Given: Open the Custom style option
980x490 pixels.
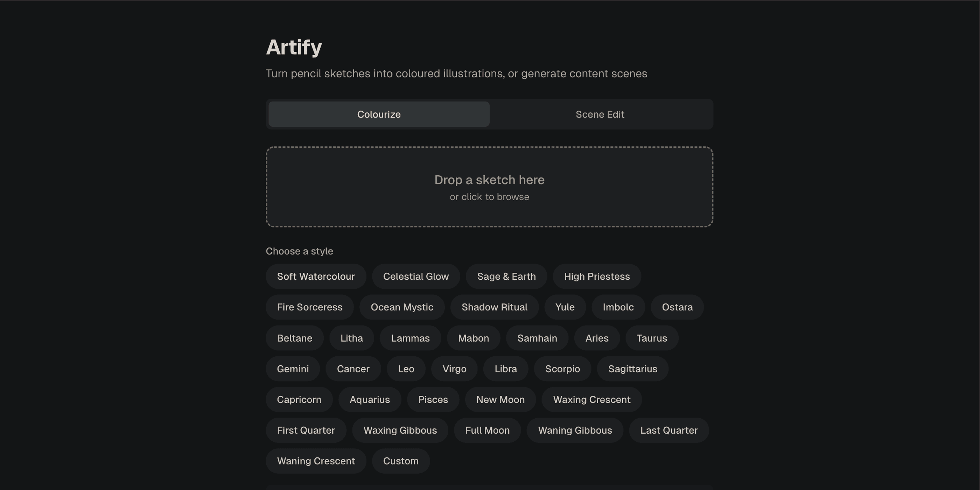Looking at the screenshot, I should [401, 461].
